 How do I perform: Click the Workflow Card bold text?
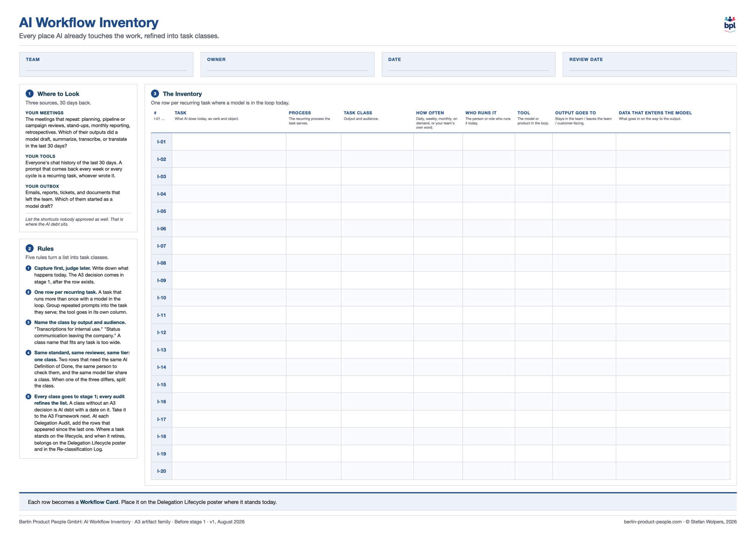(x=99, y=502)
